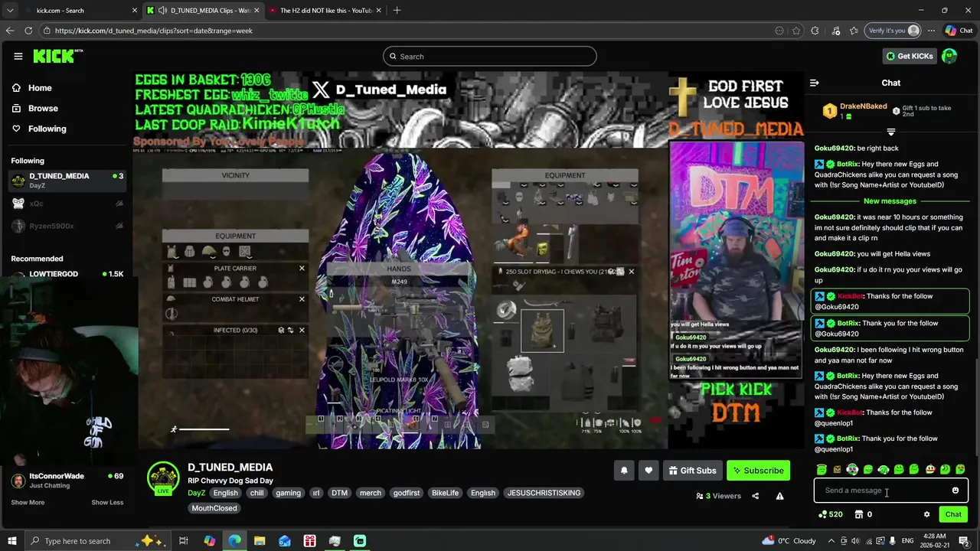Open the DayZ category link
The image size is (980, 551).
point(196,493)
